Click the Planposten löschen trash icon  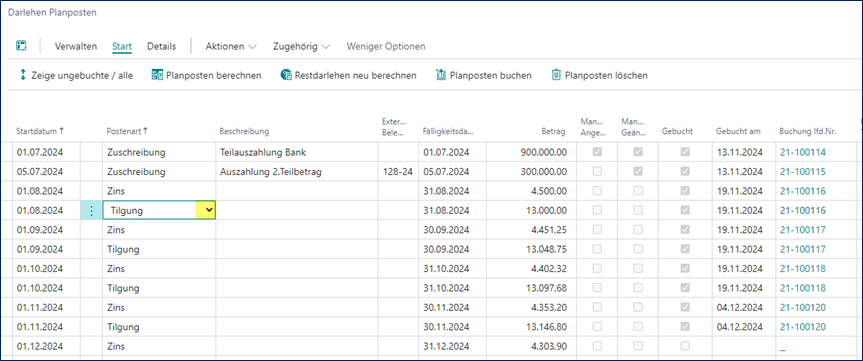tap(556, 75)
